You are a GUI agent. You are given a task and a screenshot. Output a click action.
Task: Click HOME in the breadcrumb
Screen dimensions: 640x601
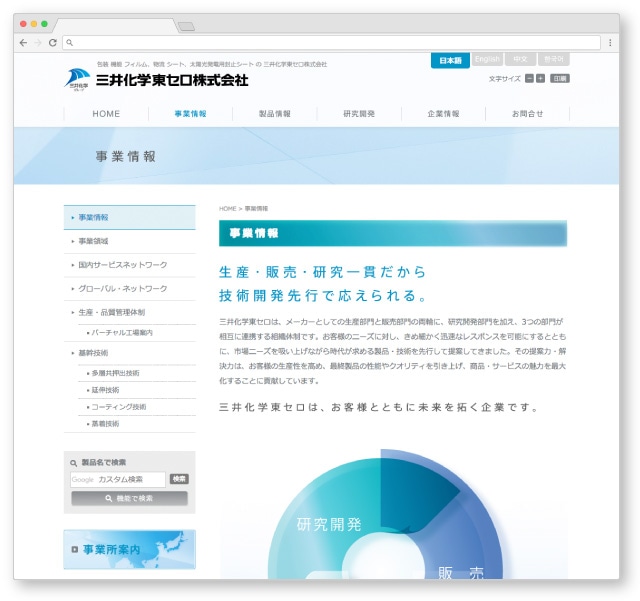[x=227, y=209]
